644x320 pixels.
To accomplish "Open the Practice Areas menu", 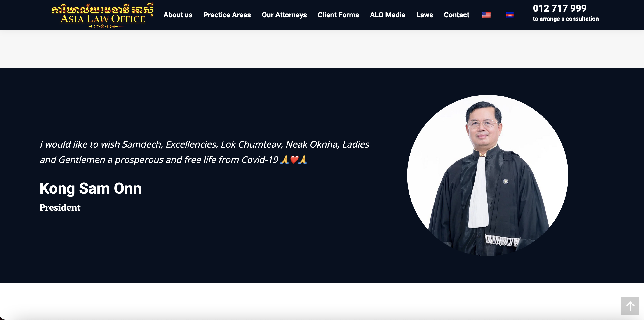I will pyautogui.click(x=227, y=15).
